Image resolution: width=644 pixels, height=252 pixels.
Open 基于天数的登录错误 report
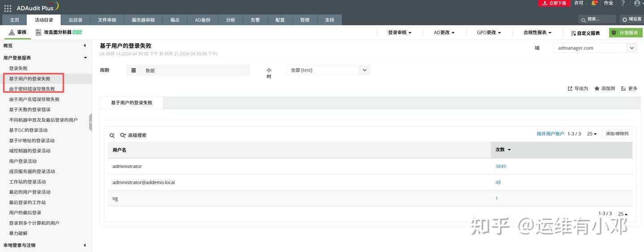[30, 109]
